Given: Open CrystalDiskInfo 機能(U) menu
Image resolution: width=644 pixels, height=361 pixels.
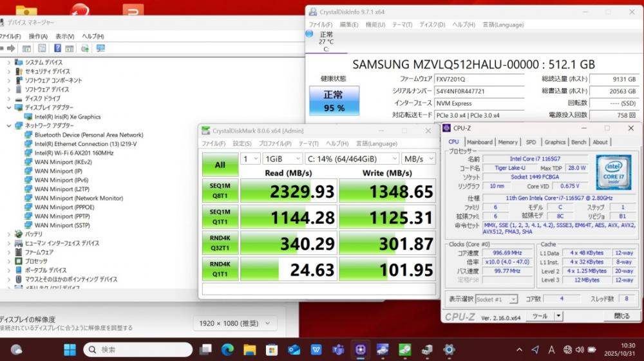Looking at the screenshot, I should [375, 24].
